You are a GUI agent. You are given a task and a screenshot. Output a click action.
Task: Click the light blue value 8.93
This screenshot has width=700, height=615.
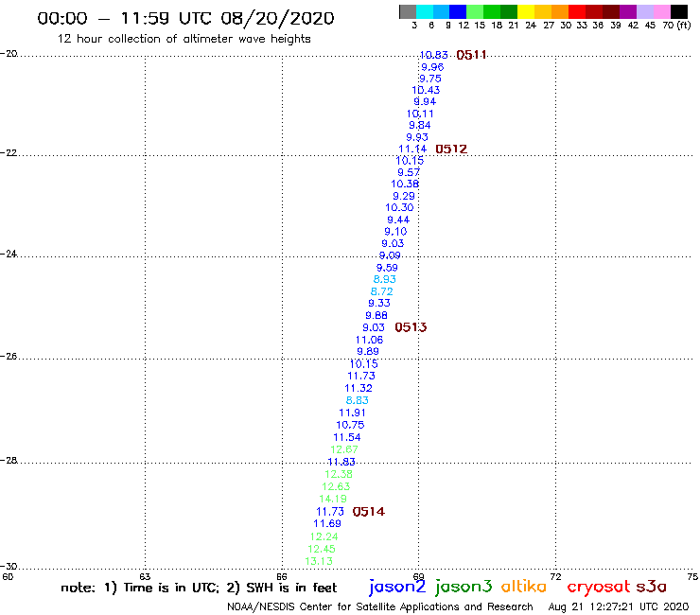click(x=384, y=279)
